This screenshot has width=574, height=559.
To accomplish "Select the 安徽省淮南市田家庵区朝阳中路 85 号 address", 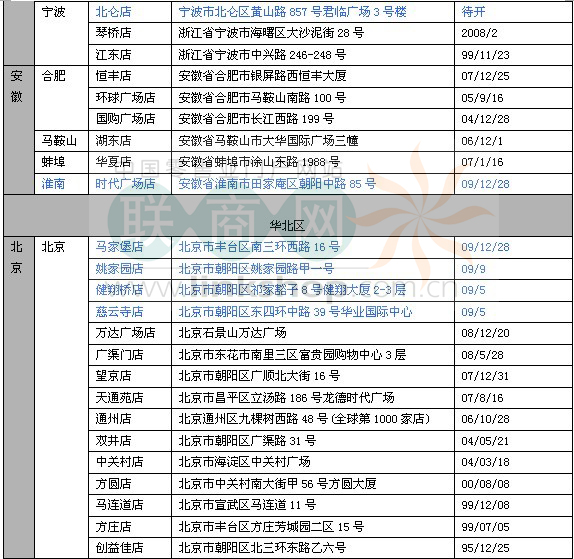I will 277,183.
